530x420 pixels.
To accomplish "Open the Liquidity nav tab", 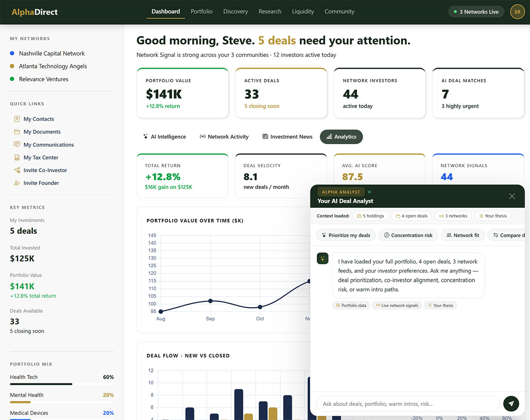I will tap(303, 11).
